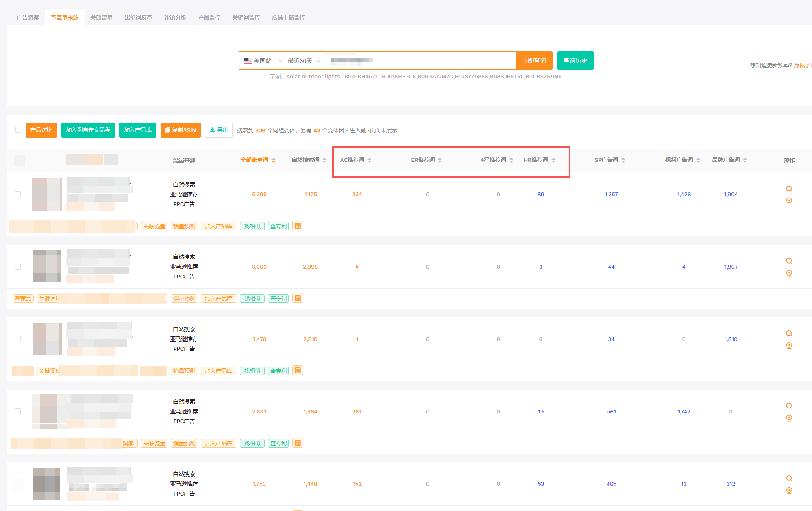812x511 pixels.
Task: Expand the 最近30天 time range dropdown
Action: point(304,61)
